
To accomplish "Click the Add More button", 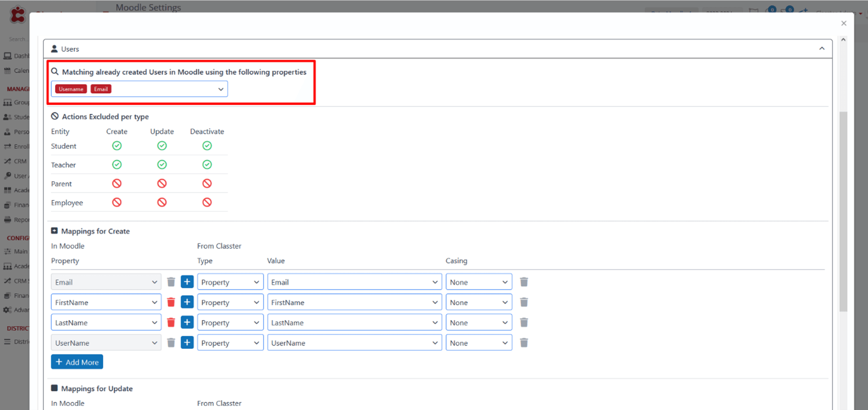I will (77, 362).
